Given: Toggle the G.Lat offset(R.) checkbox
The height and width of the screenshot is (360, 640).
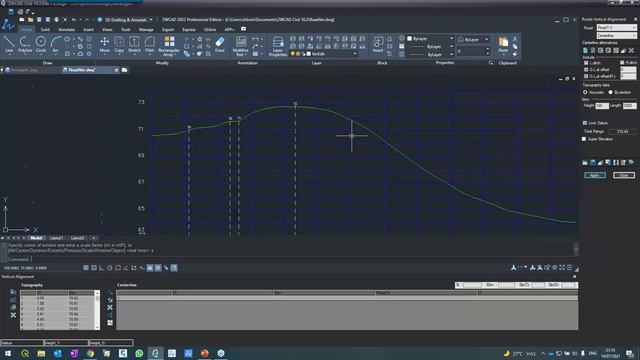Looking at the screenshot, I should [x=586, y=76].
